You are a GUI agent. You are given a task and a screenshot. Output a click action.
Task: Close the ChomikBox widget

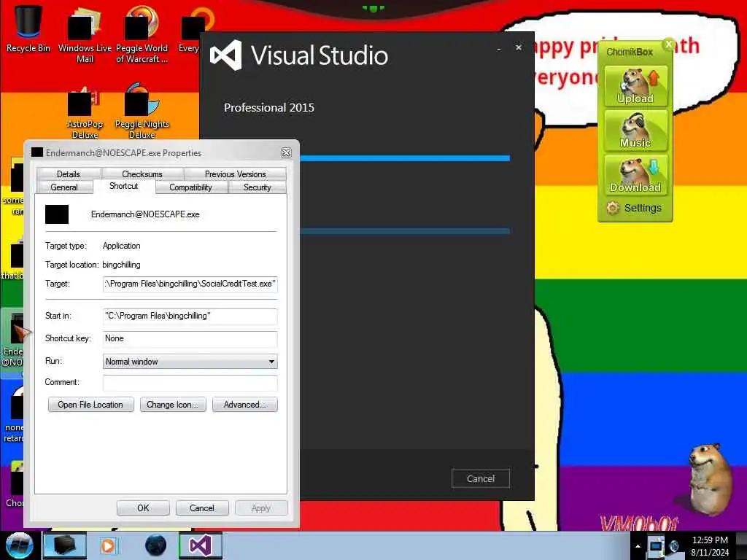pos(668,44)
